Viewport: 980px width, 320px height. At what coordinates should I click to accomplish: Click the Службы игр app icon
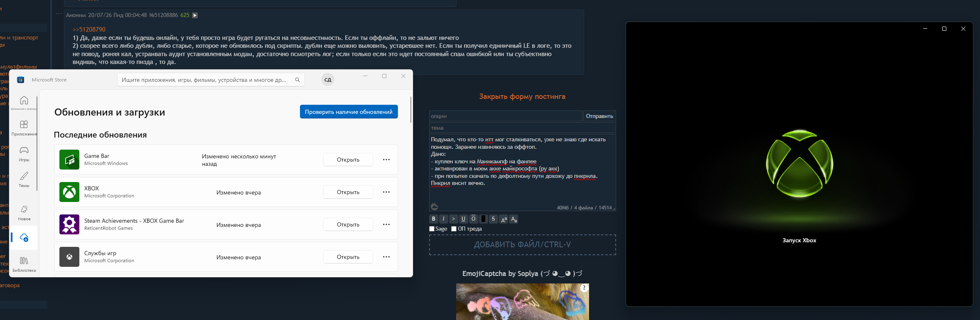(69, 257)
